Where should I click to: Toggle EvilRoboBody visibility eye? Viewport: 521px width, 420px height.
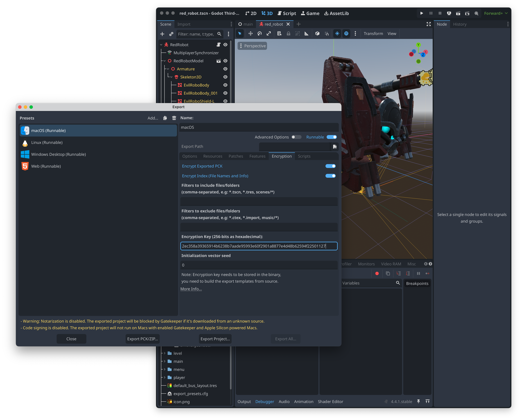(x=225, y=85)
